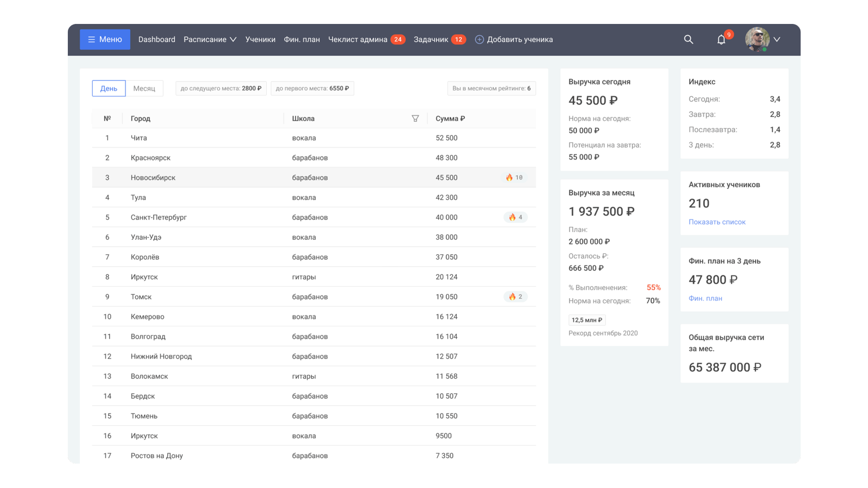Click the Показать список link
Image resolution: width=868 pixels, height=488 pixels.
(717, 222)
